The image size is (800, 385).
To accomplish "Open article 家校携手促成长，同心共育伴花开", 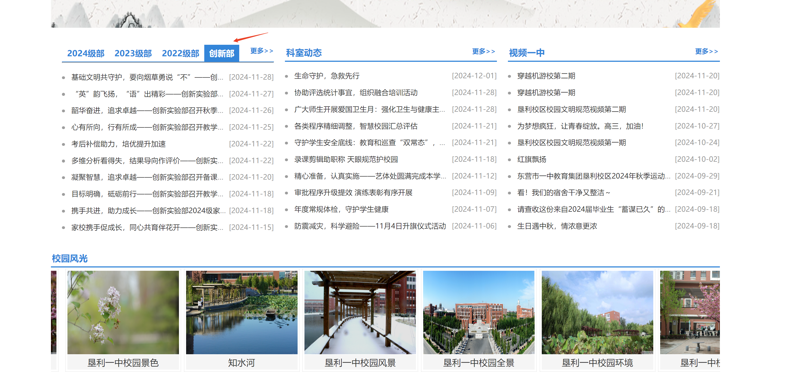I will [147, 227].
